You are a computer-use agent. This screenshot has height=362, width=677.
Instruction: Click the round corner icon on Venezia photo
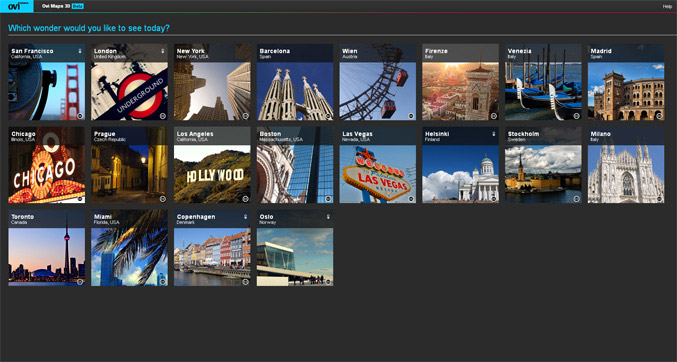point(576,116)
